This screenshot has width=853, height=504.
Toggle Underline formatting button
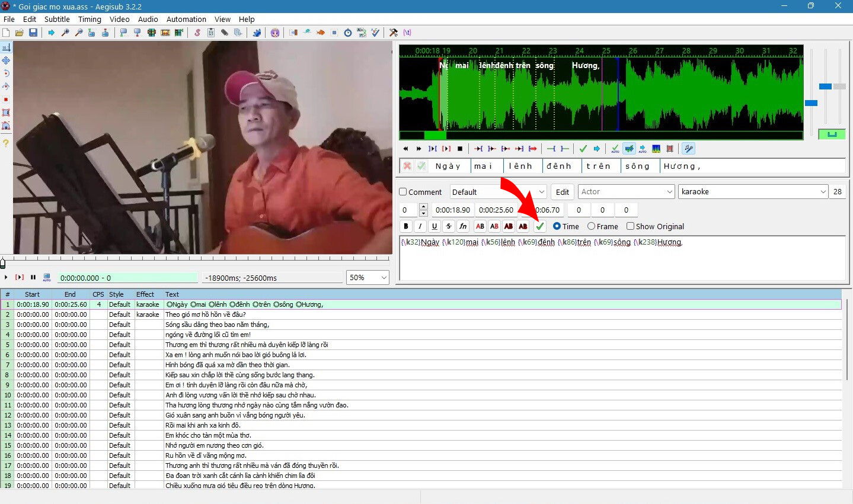[435, 226]
